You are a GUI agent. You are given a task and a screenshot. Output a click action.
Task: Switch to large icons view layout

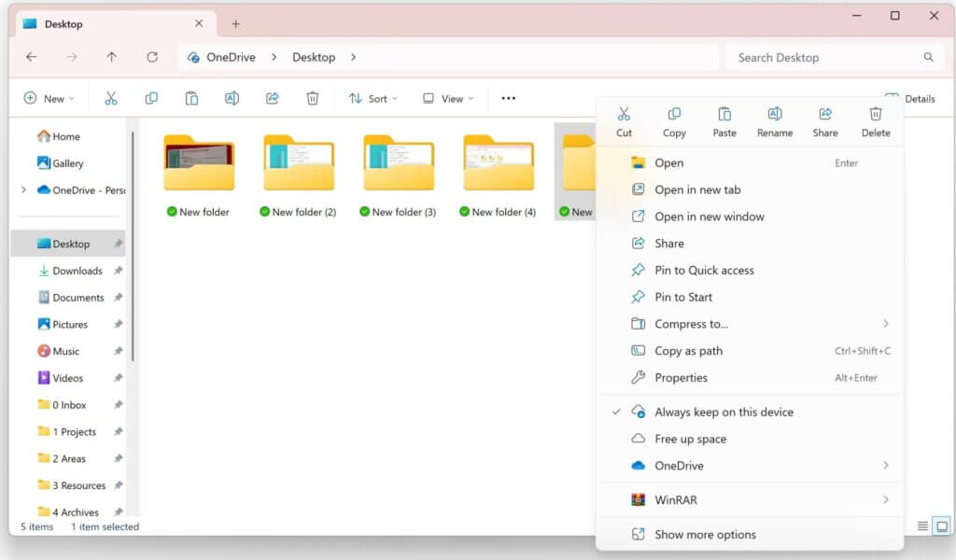click(941, 526)
